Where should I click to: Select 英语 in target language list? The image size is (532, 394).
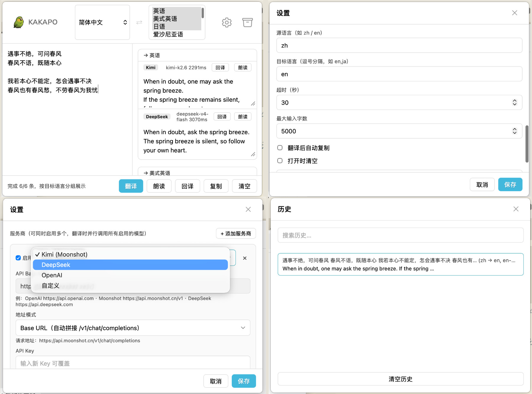(176, 11)
